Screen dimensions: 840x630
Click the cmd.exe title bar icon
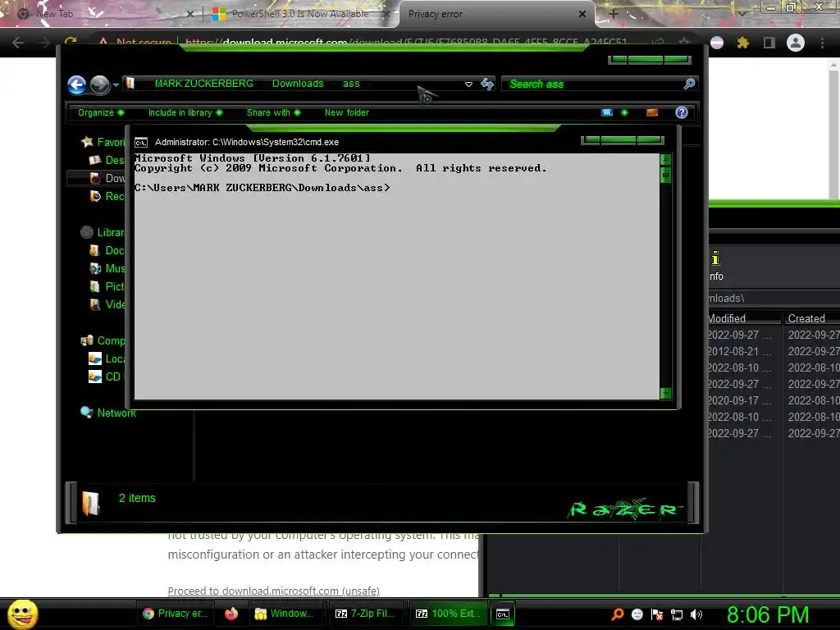pos(141,143)
